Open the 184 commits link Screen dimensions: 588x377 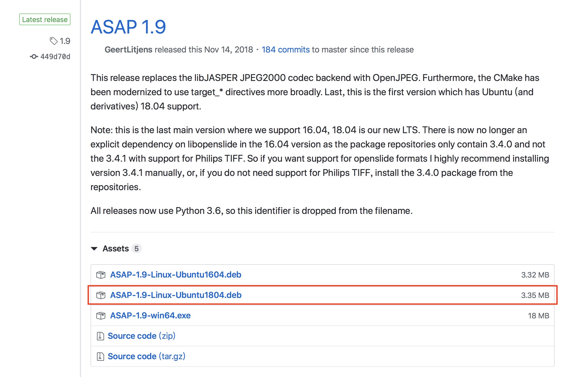pos(285,49)
